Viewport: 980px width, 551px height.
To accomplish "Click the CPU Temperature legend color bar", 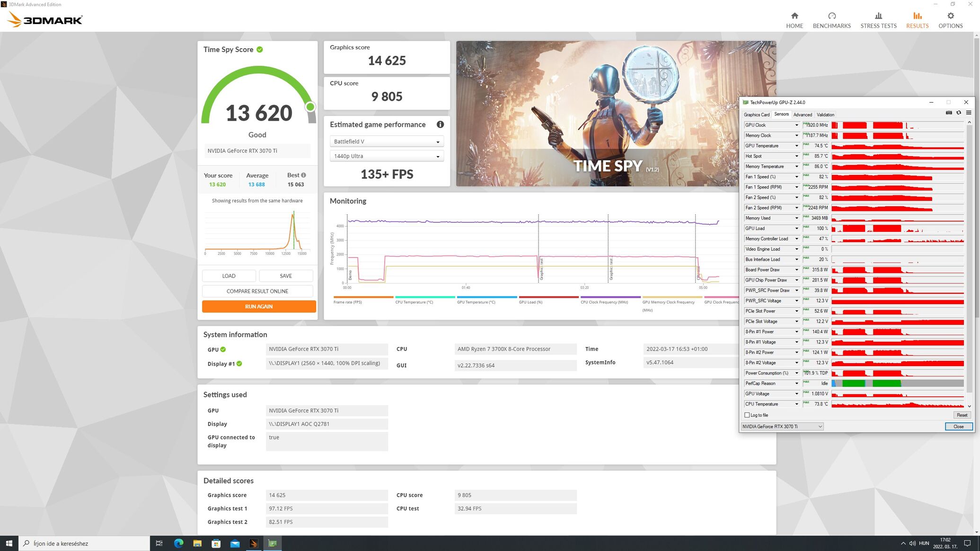I will point(425,297).
